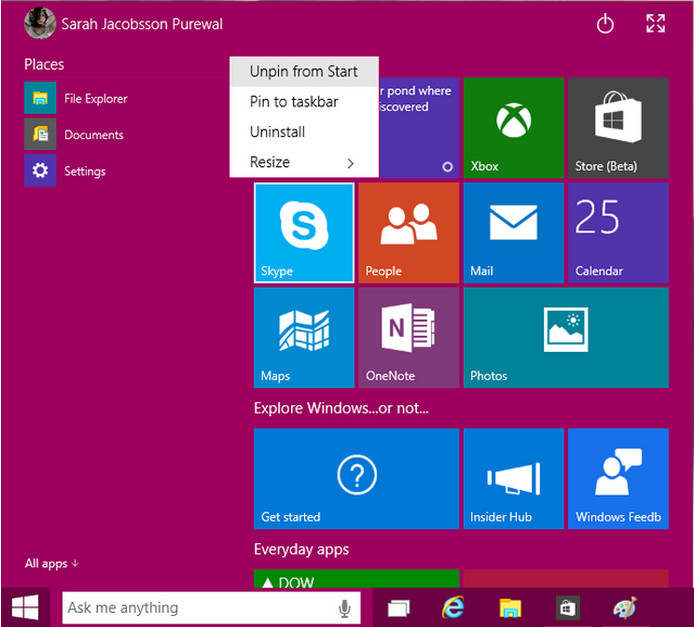This screenshot has height=627, width=694.
Task: Launch Internet Explorer from taskbar
Action: point(453,607)
